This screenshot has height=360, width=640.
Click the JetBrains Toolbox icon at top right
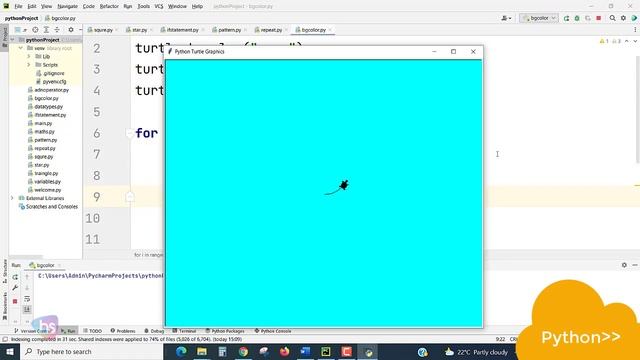[x=634, y=18]
